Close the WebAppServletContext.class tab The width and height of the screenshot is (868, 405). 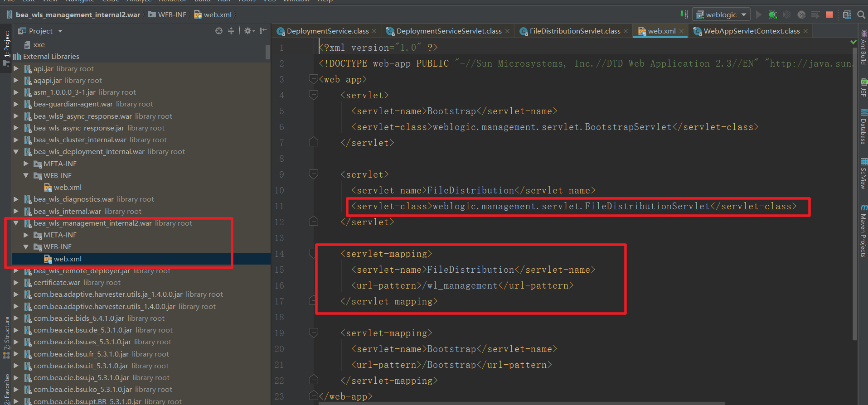point(805,31)
